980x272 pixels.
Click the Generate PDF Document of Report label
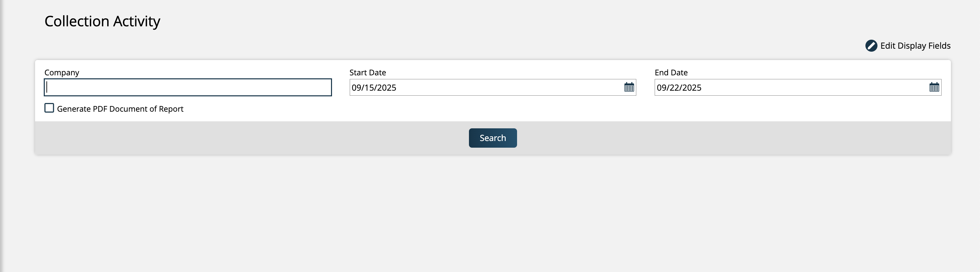120,109
